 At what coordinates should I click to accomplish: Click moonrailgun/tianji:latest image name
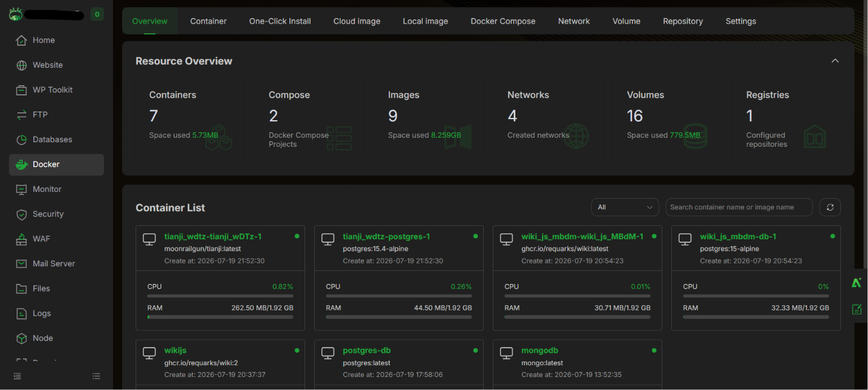[x=202, y=249]
